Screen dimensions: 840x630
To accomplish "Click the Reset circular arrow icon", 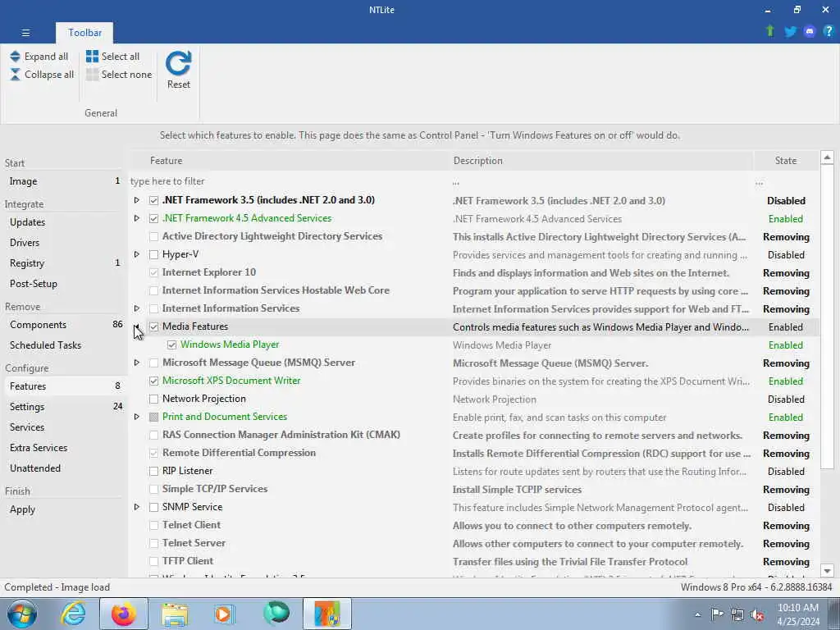I will (x=178, y=63).
